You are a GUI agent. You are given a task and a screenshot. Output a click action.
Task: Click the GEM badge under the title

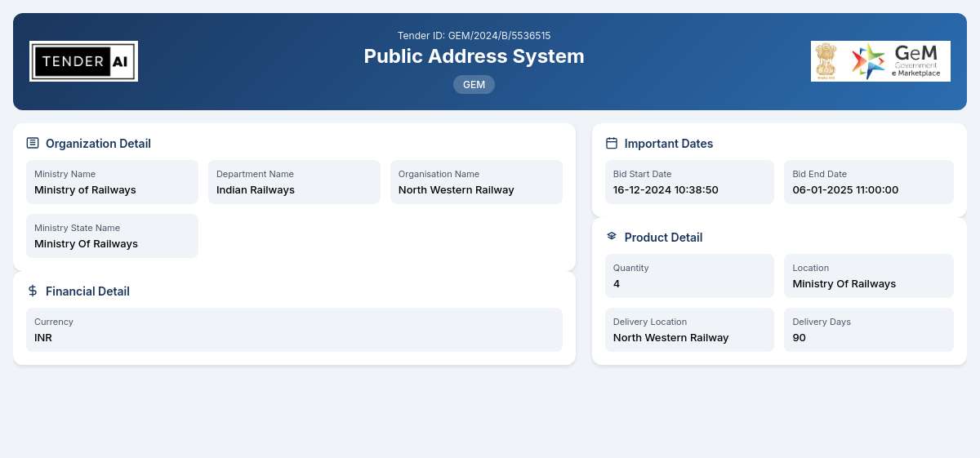point(474,84)
